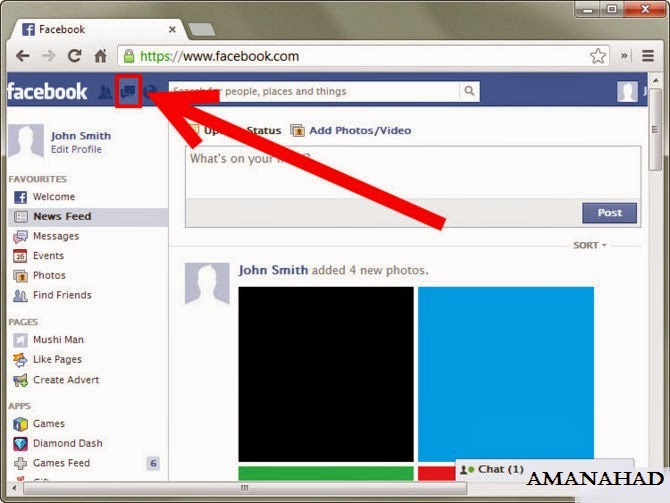
Task: Click the Post button
Action: pos(609,213)
